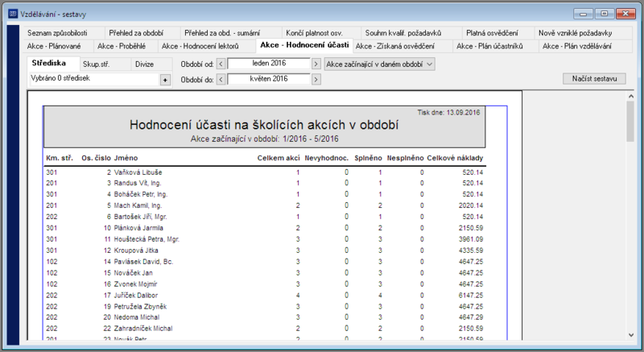Viewport: 644px width, 352px height.
Task: Select the row for Houštecká Petra, Mgr.
Action: tap(265, 239)
